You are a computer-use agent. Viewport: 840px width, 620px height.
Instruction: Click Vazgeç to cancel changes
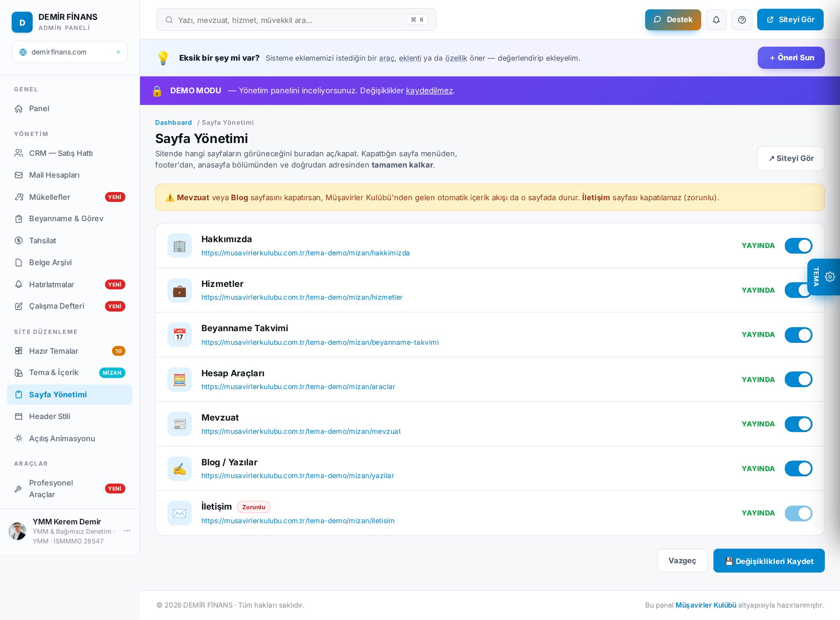(682, 561)
